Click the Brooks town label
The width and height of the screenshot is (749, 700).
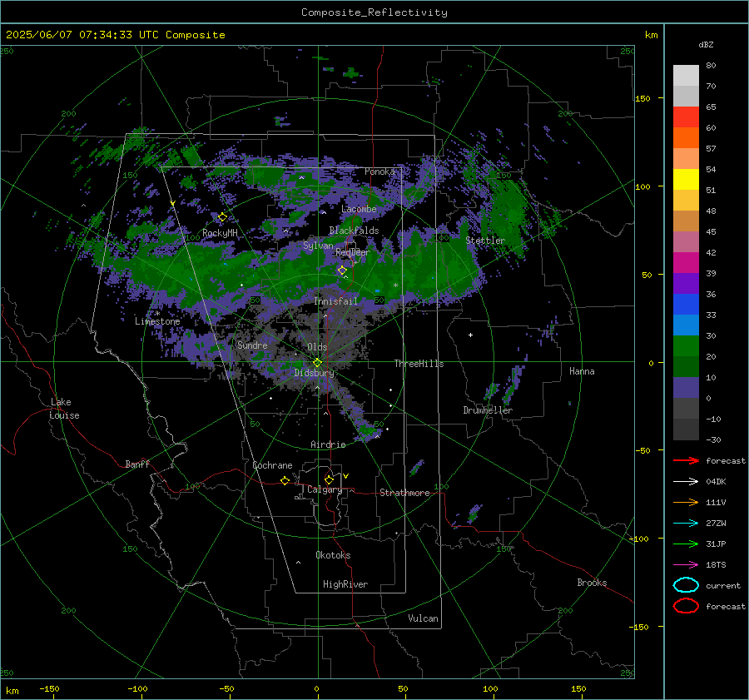pos(592,583)
